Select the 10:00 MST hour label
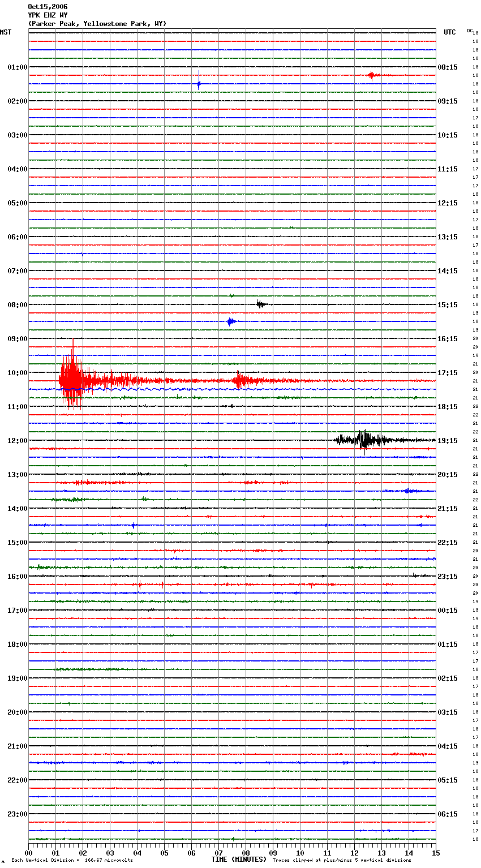 (17, 373)
